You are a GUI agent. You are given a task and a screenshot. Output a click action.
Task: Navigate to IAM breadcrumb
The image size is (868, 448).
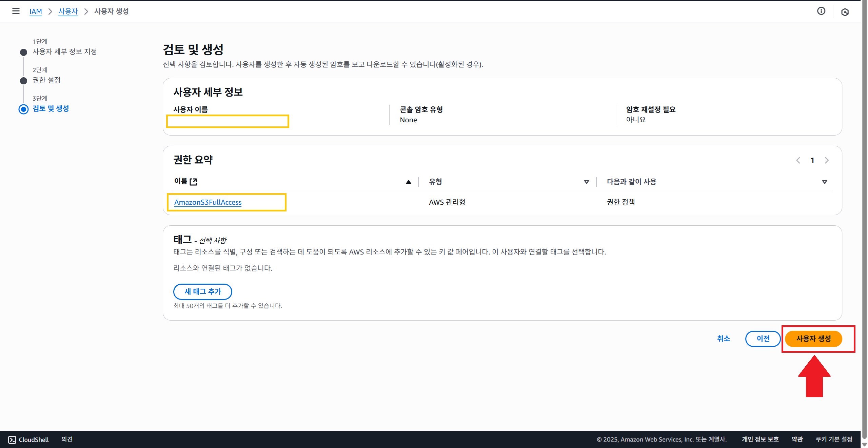(36, 12)
